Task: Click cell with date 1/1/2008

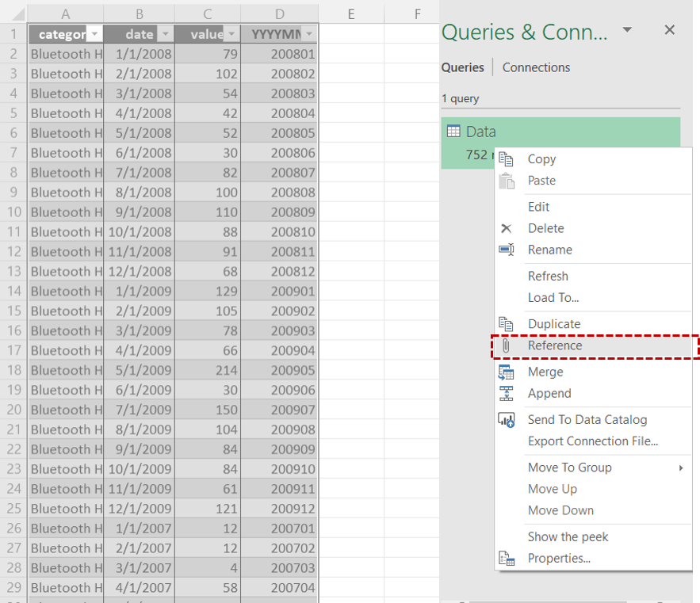Action: pos(140,54)
